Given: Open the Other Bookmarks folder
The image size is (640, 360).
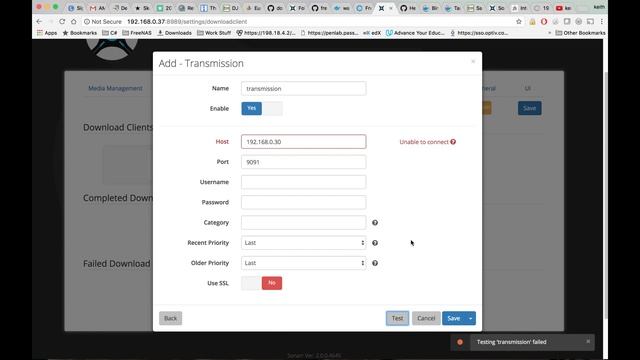Looking at the screenshot, I should click(580, 33).
